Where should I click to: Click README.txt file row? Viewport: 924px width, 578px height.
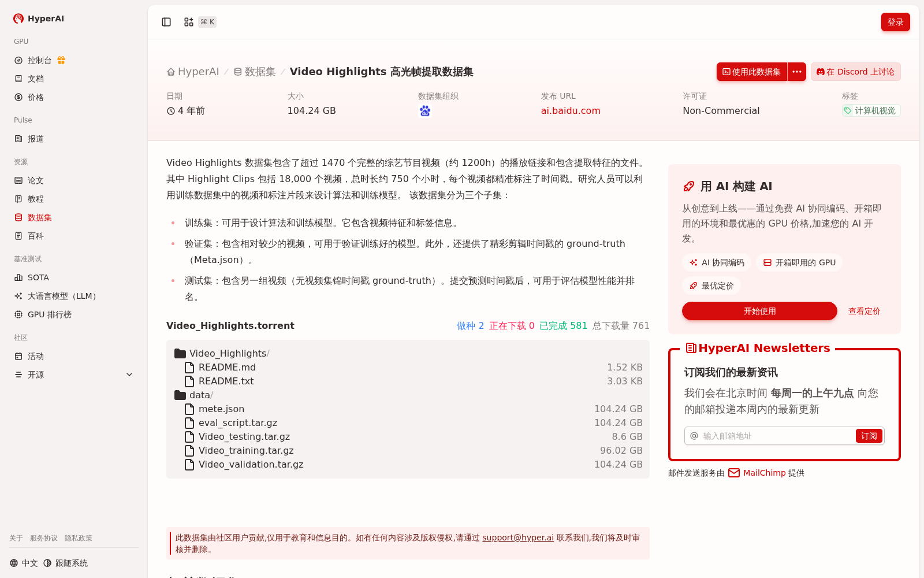[408, 381]
